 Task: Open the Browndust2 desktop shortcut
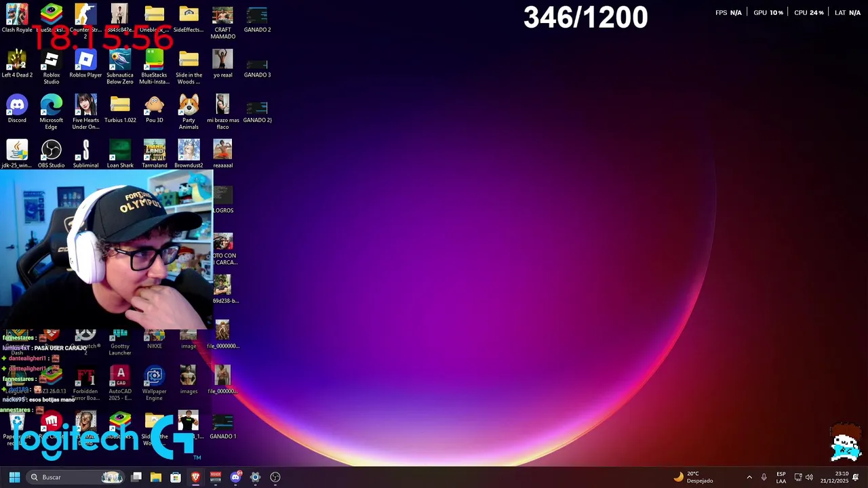pos(189,154)
